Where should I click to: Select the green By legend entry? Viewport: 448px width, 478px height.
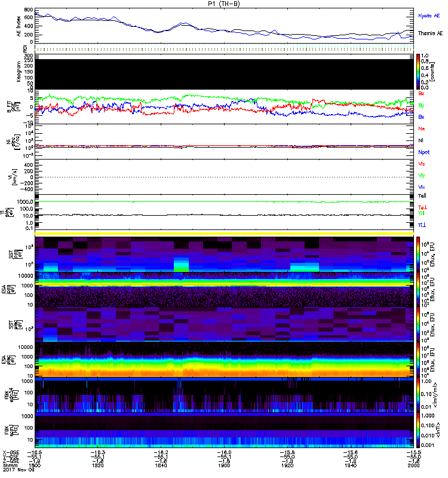[x=422, y=105]
